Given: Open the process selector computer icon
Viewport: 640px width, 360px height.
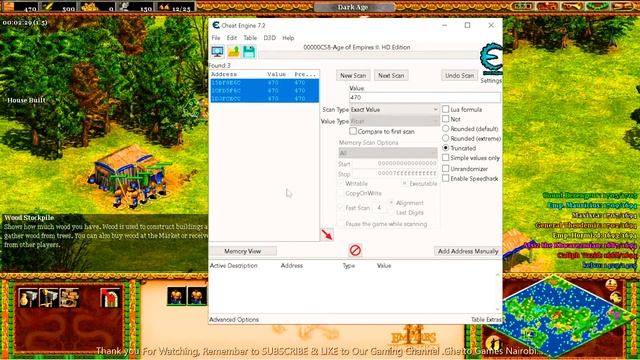Looking at the screenshot, I should tap(217, 52).
